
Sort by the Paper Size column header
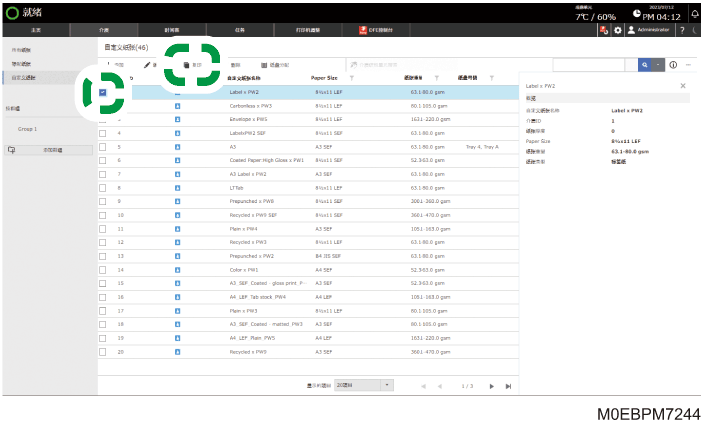pos(324,78)
